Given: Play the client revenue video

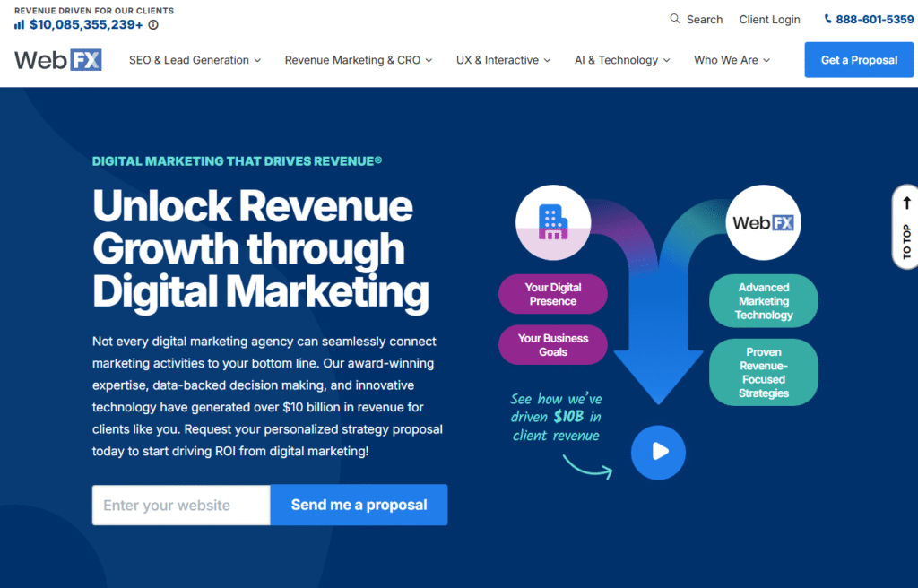Looking at the screenshot, I should pyautogui.click(x=658, y=452).
